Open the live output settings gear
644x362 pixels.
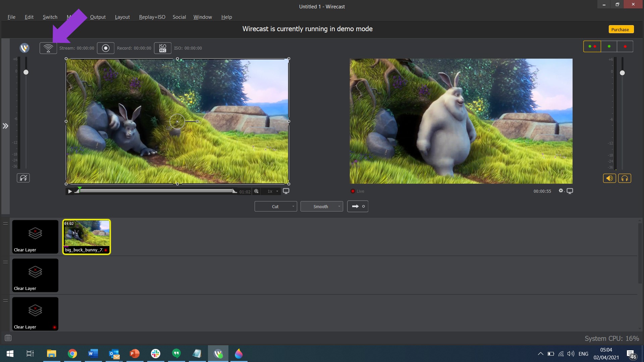[560, 191]
